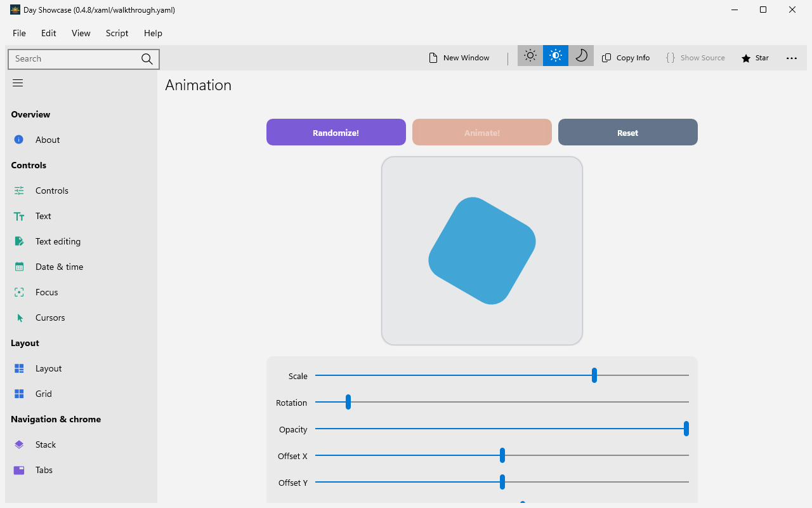The image size is (812, 508).
Task: Click the Layout tiles icon
Action: pyautogui.click(x=19, y=368)
